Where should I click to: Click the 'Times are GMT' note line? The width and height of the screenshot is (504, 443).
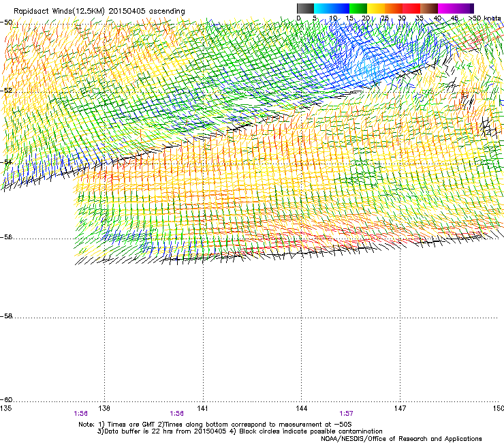pos(215,425)
